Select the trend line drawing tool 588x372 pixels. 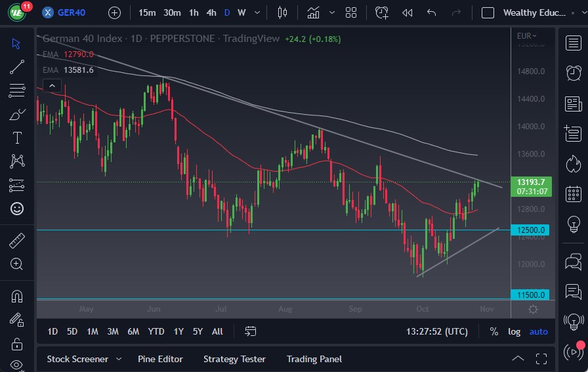[17, 66]
